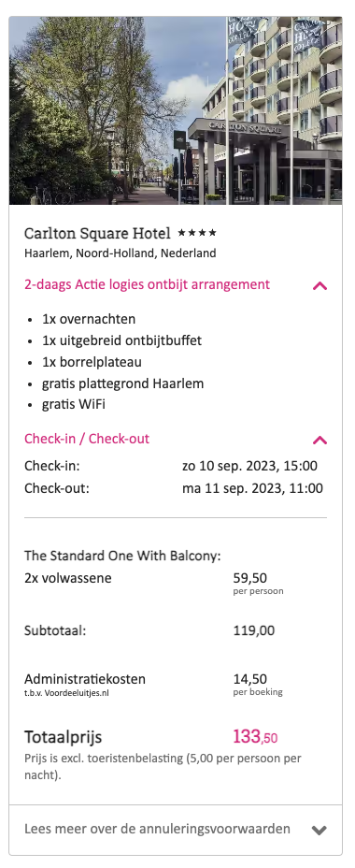Click 'The Standard One With Balcony' room label
Viewport: 355px width, 868px height.
(x=122, y=556)
